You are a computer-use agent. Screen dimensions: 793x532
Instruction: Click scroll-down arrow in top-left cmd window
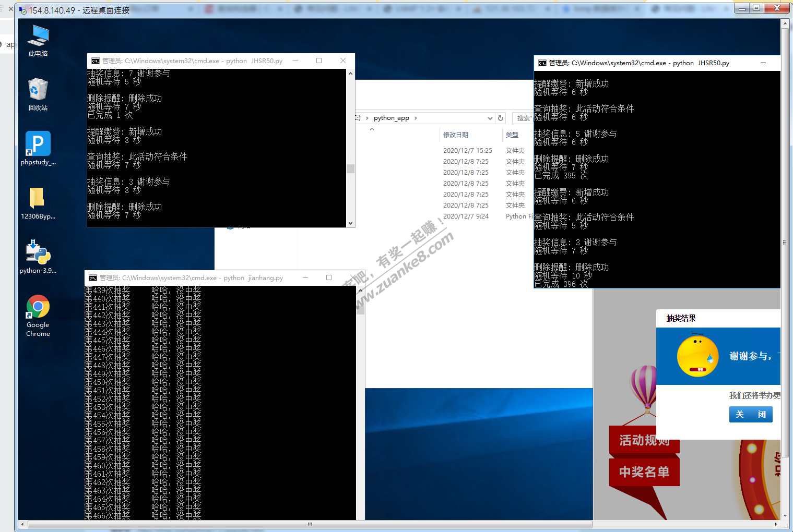(351, 223)
